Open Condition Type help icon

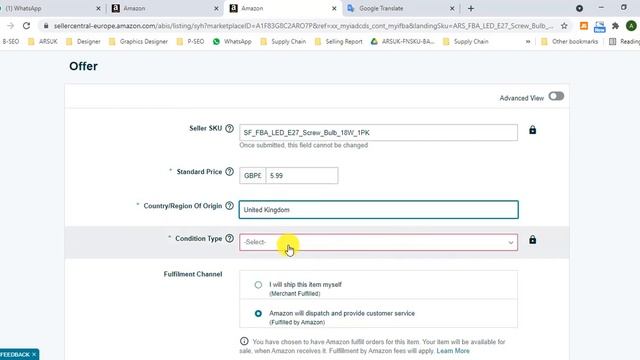coord(229,238)
